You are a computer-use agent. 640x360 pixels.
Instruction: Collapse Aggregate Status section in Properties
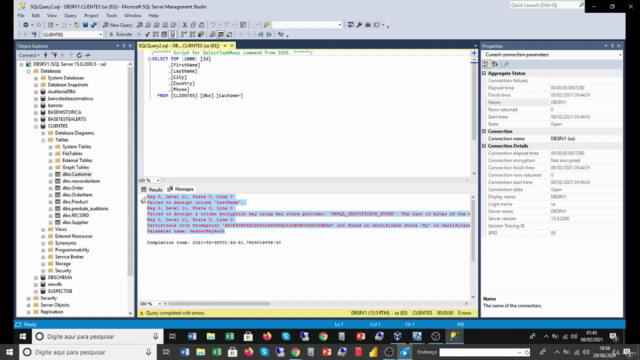pyautogui.click(x=484, y=73)
